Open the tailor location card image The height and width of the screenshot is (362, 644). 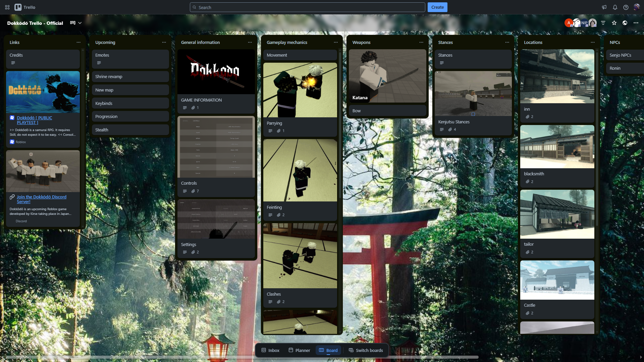click(x=557, y=214)
